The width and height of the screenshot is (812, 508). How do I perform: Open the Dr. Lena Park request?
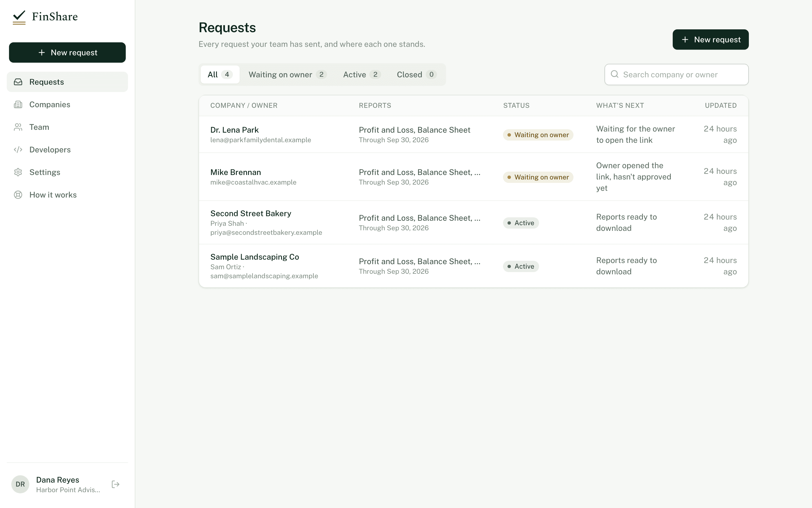pos(473,134)
